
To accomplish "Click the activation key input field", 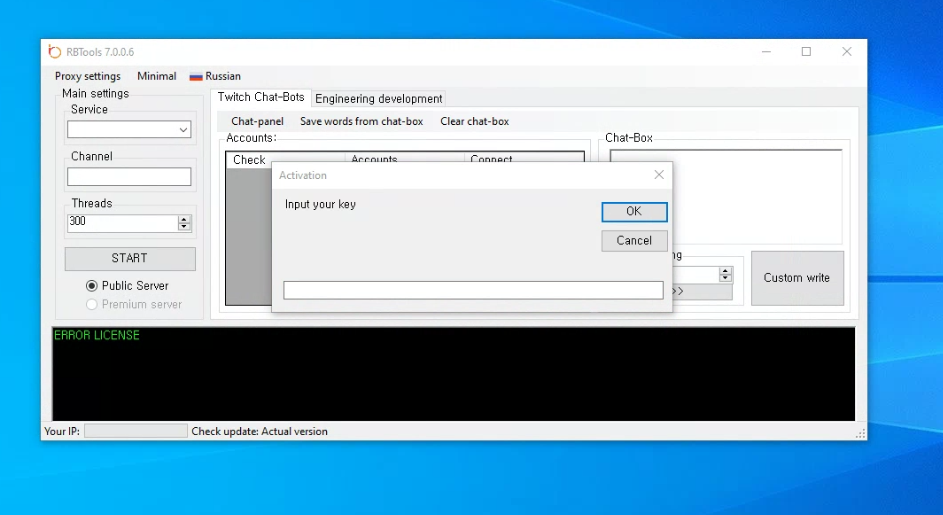I will pos(473,290).
